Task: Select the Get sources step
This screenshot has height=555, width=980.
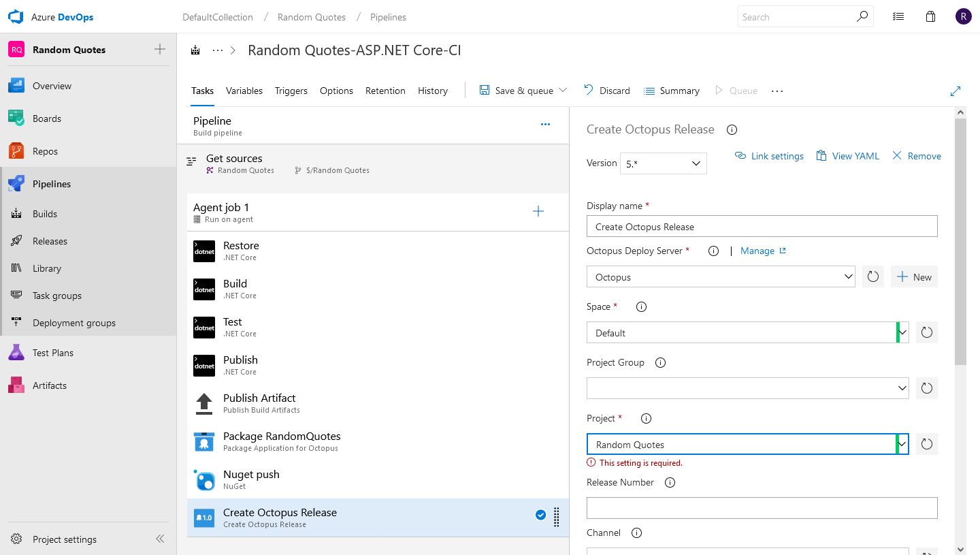Action: 373,163
